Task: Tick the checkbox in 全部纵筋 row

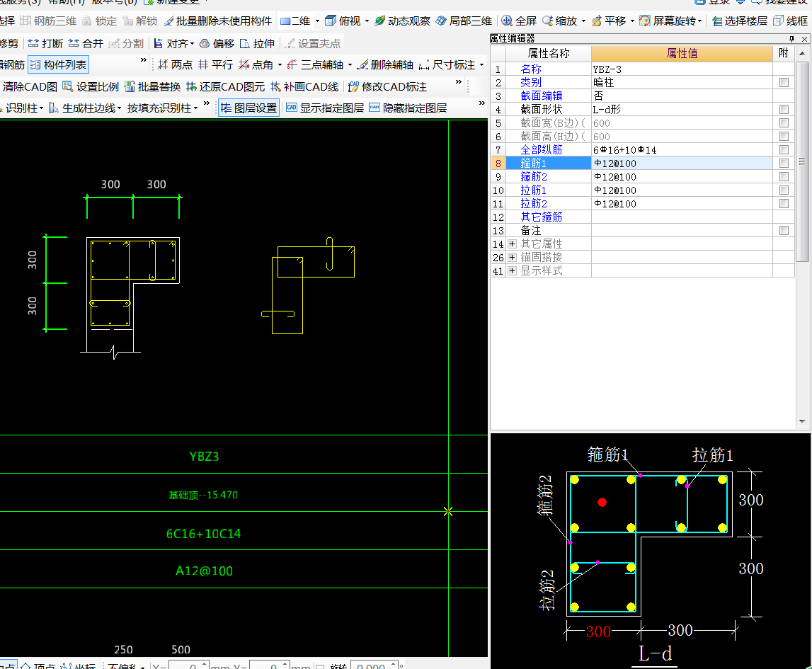Action: tap(784, 150)
